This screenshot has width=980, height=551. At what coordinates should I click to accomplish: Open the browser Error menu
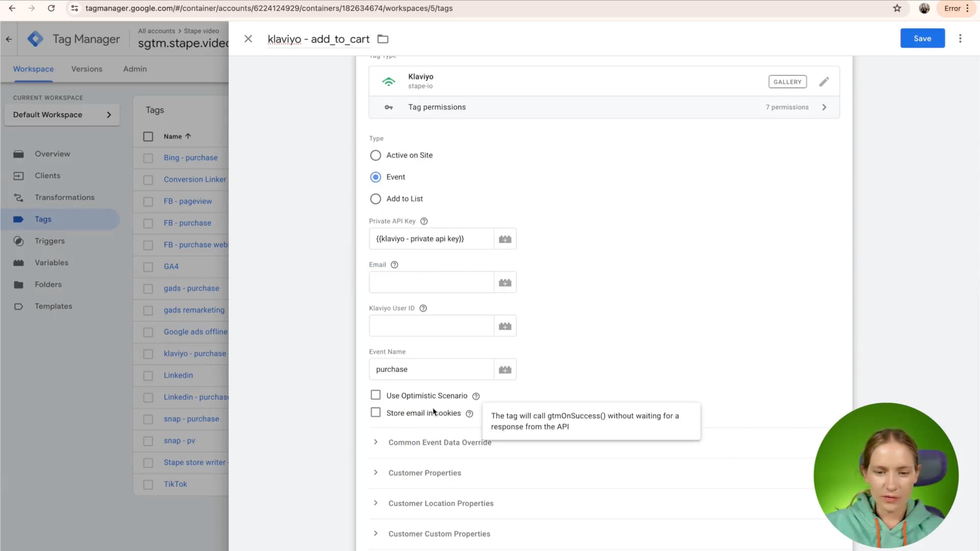click(957, 8)
